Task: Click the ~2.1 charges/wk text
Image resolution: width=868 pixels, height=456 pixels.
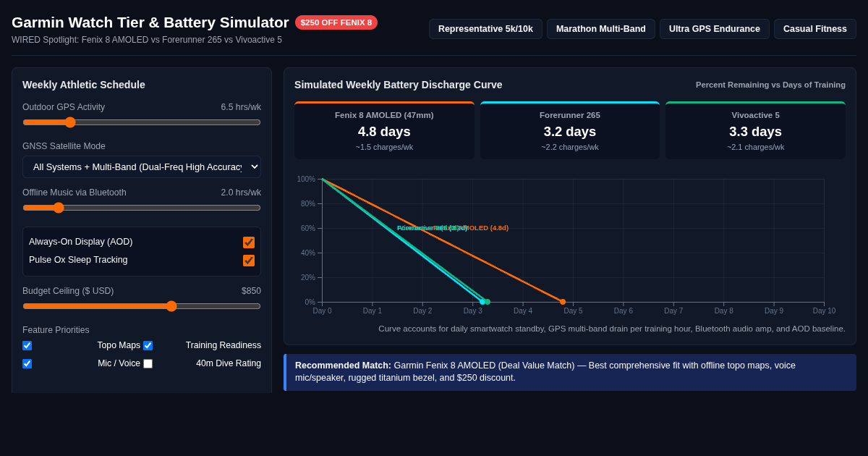Action: click(x=755, y=147)
